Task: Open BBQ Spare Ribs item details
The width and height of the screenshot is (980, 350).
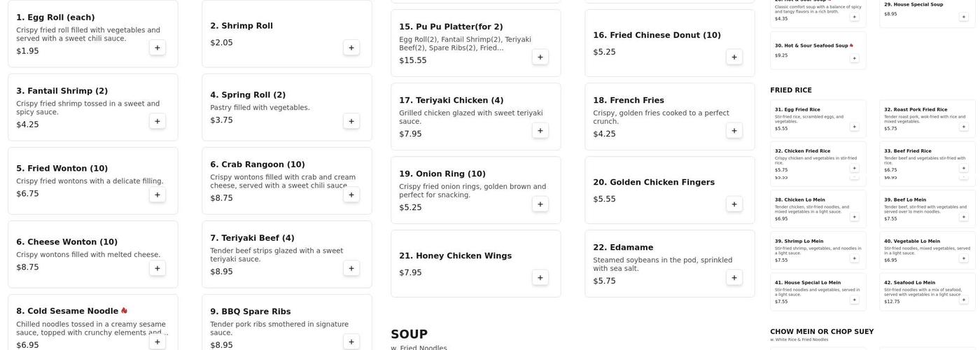Action: coord(250,311)
